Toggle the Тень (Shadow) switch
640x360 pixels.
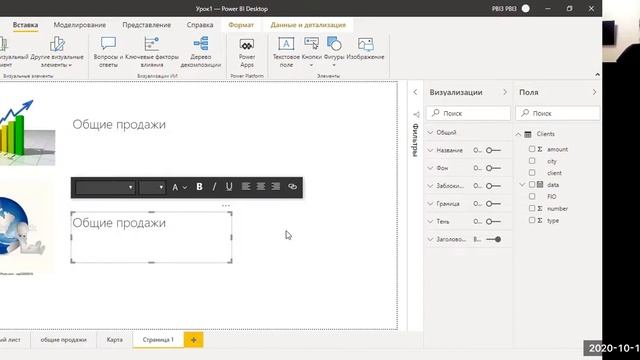(x=493, y=222)
